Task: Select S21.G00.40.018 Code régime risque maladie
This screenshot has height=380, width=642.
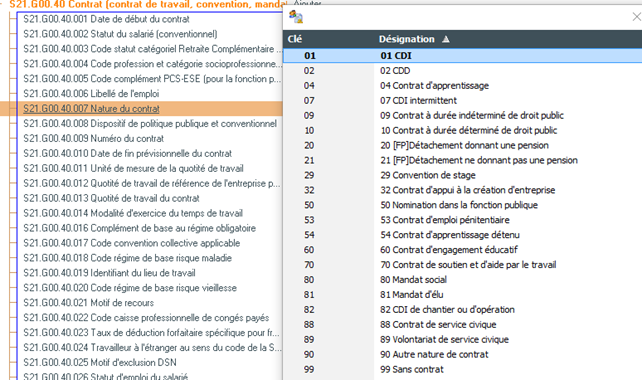Action: 127,258
